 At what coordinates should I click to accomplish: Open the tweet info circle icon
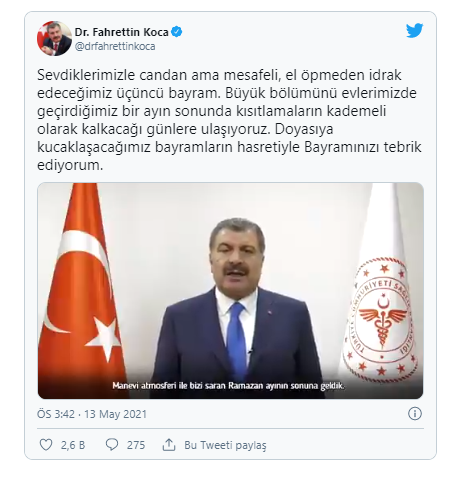[x=415, y=414]
